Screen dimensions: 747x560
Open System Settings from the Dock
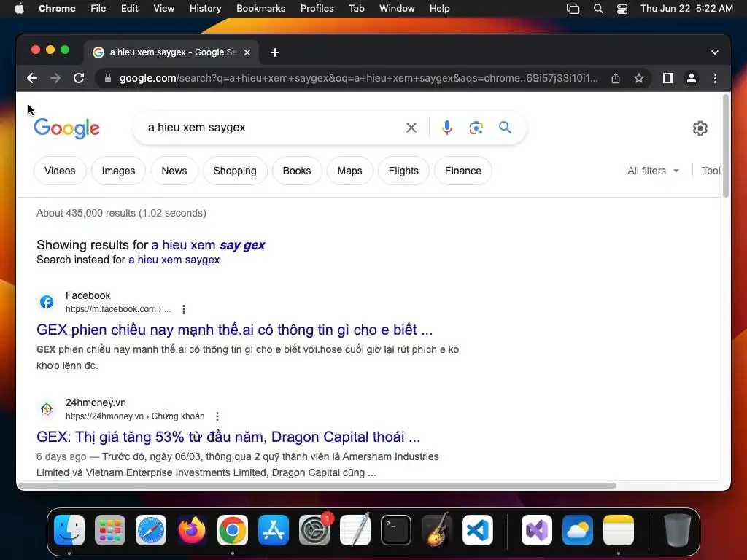tap(314, 530)
